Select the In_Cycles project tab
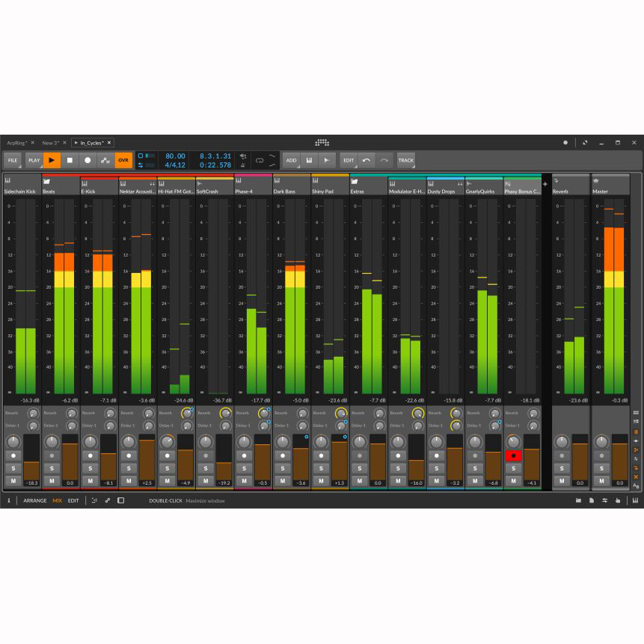The image size is (644, 644). [x=92, y=143]
